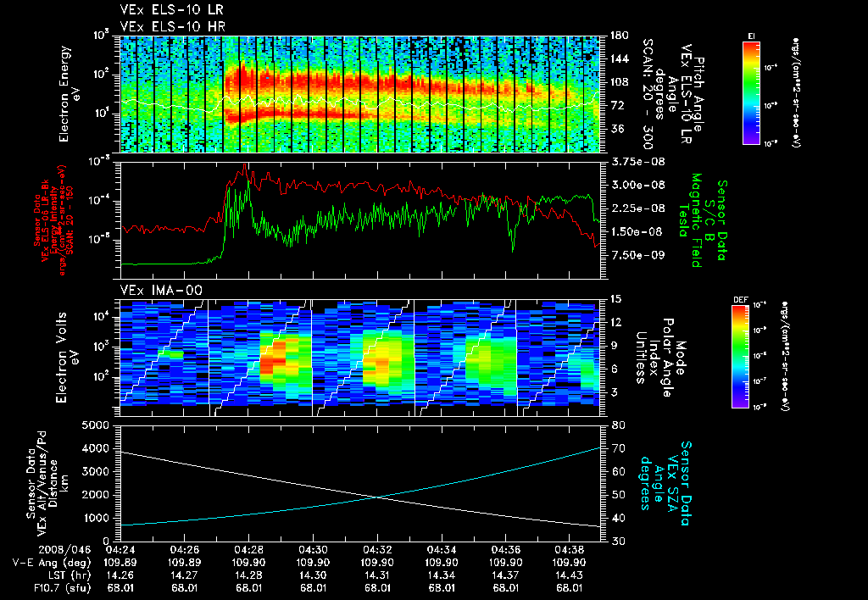The width and height of the screenshot is (868, 600).
Task: Click the Electron Energy eV axis label
Action: [70, 94]
